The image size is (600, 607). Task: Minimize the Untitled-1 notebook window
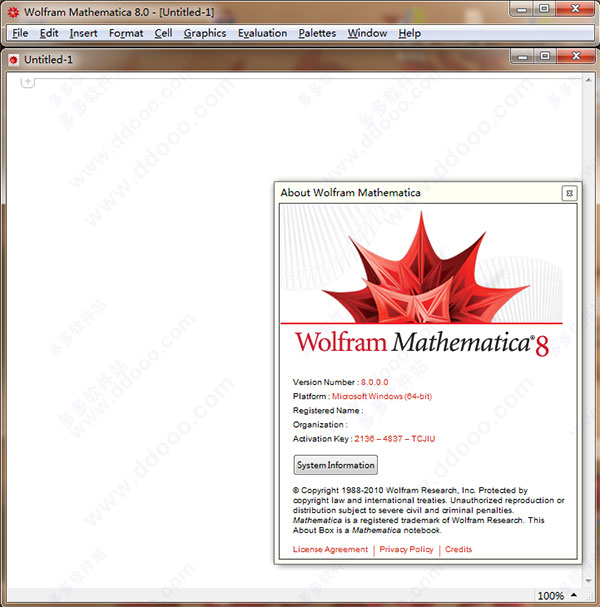523,57
